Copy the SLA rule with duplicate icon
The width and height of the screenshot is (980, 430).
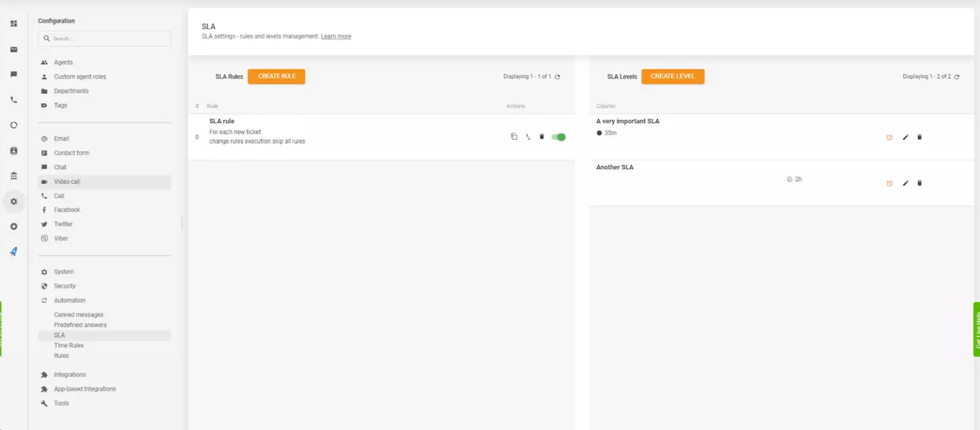pos(514,137)
